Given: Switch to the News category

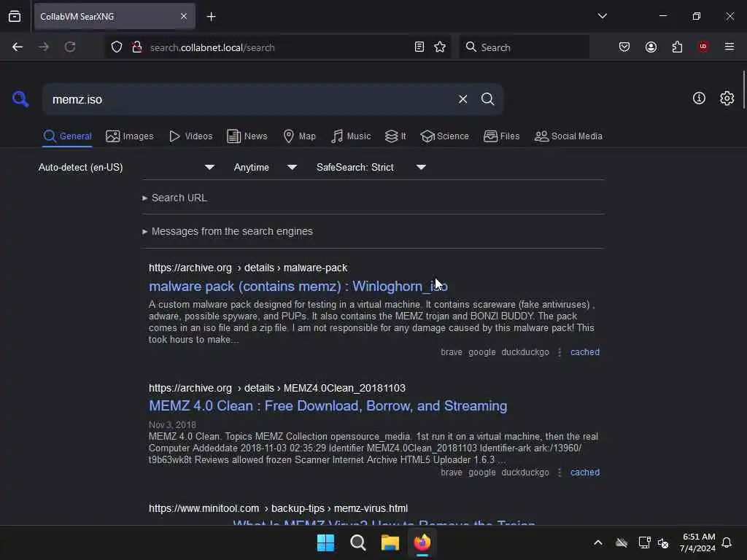Looking at the screenshot, I should [x=247, y=136].
